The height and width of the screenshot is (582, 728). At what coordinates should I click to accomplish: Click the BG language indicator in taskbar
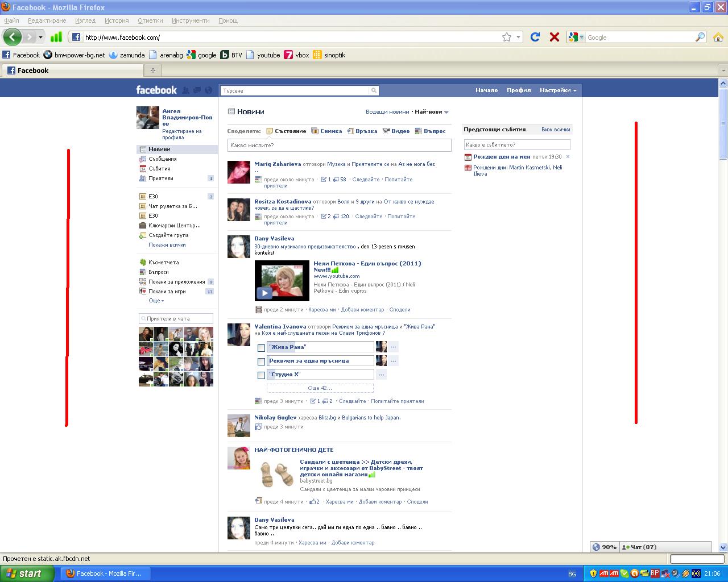pyautogui.click(x=572, y=574)
